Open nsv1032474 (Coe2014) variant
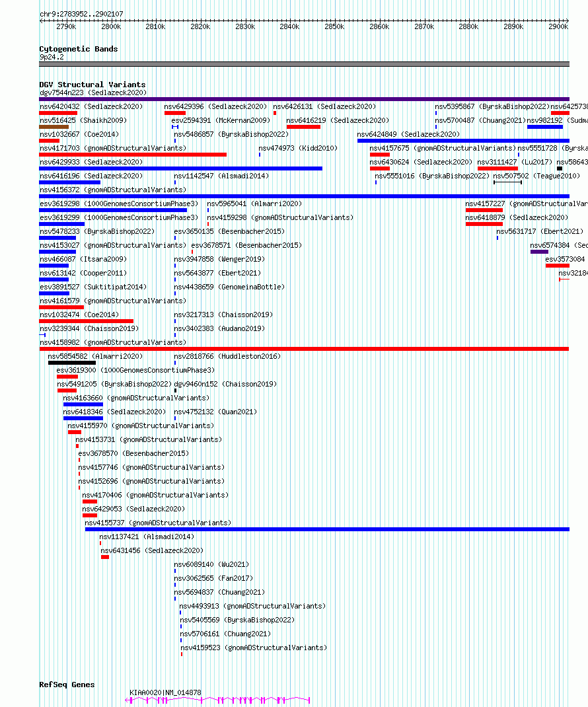This screenshot has width=588, height=707. [x=79, y=315]
